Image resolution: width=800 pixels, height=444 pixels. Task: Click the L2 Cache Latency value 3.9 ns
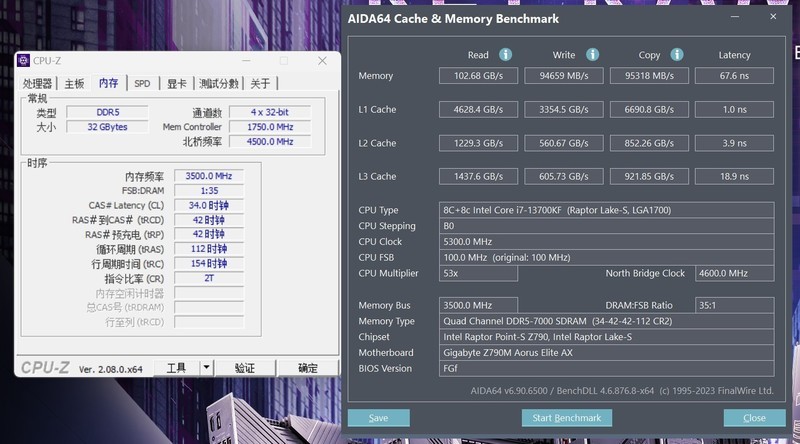734,143
